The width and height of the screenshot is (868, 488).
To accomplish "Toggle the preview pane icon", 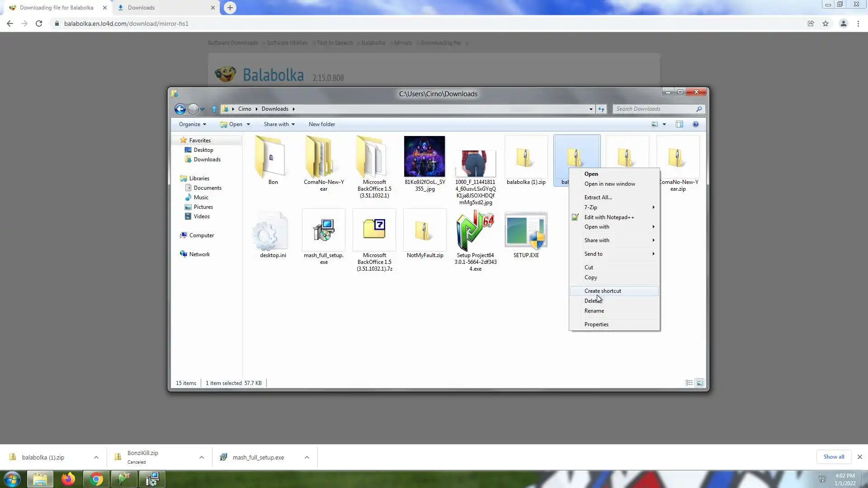I will [x=679, y=124].
